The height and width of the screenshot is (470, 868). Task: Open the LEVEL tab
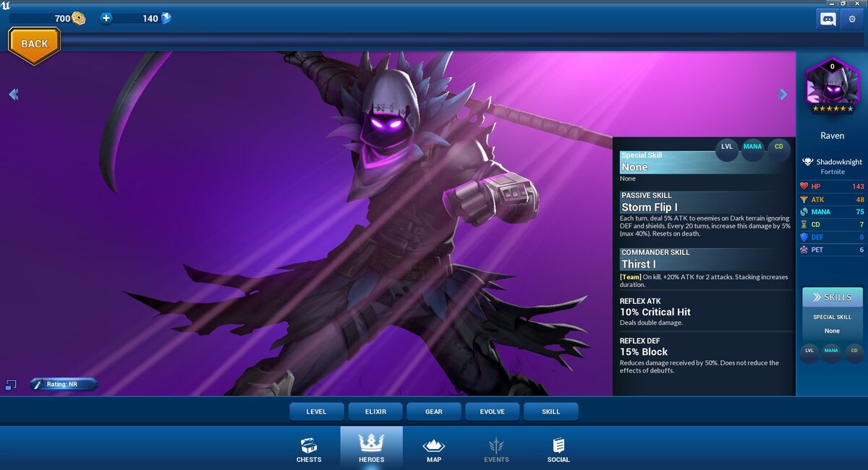click(x=316, y=411)
